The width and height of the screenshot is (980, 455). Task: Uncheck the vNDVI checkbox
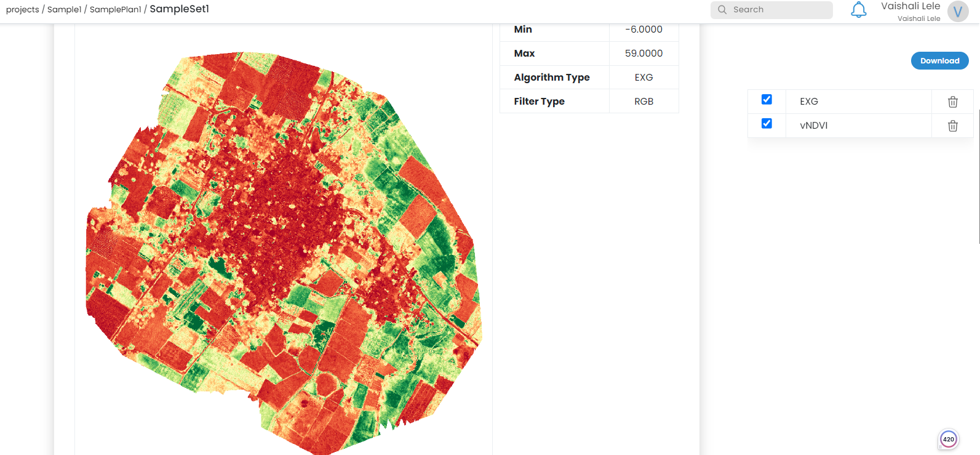click(767, 124)
